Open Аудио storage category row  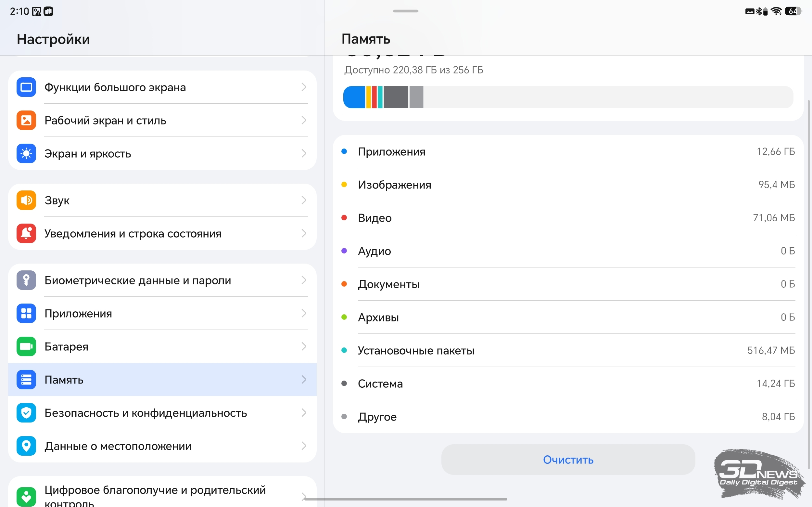pyautogui.click(x=568, y=251)
